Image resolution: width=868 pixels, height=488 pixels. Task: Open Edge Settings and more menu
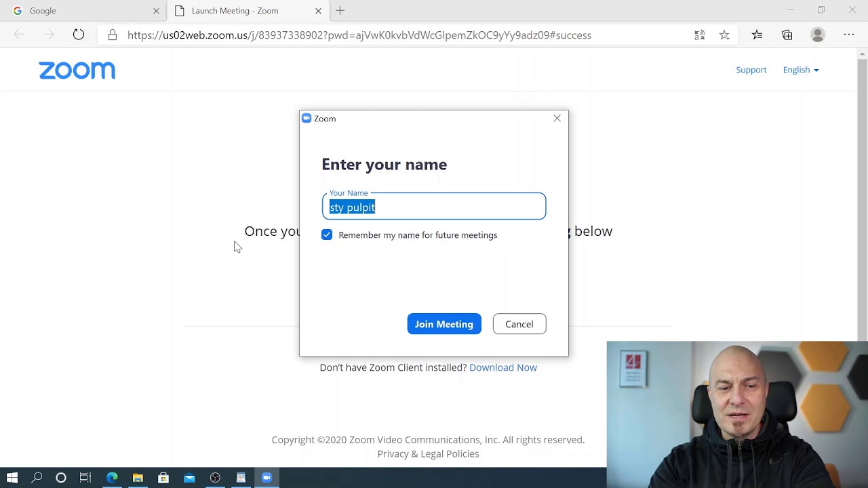click(x=848, y=35)
